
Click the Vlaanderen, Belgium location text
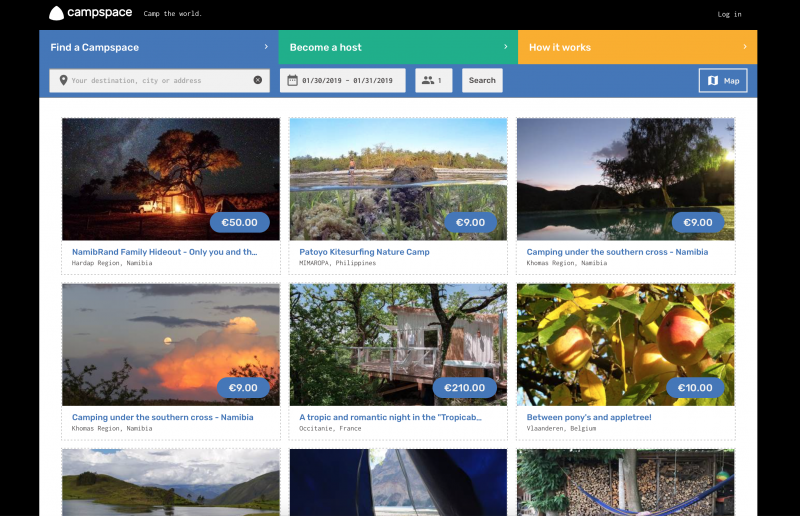561,428
